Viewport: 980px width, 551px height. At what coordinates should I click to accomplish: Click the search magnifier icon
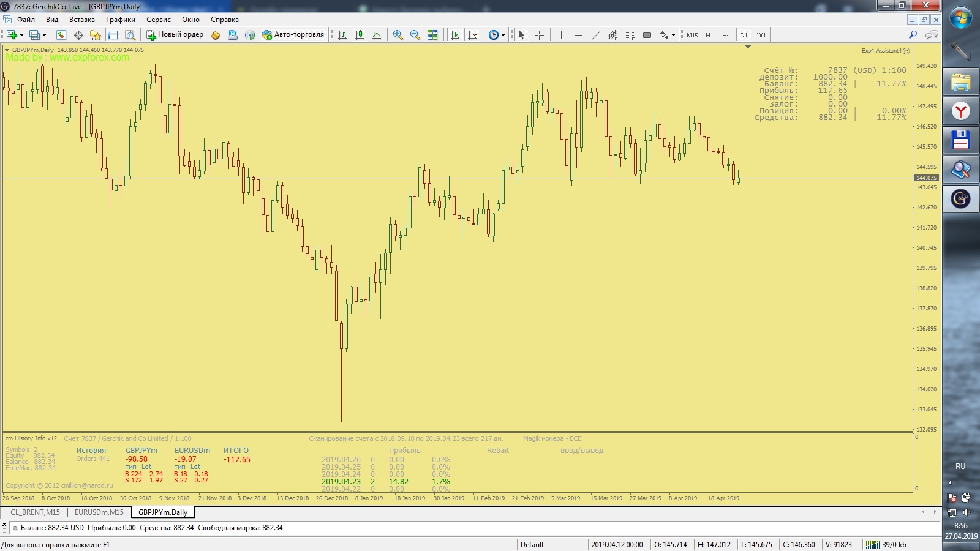(x=913, y=35)
